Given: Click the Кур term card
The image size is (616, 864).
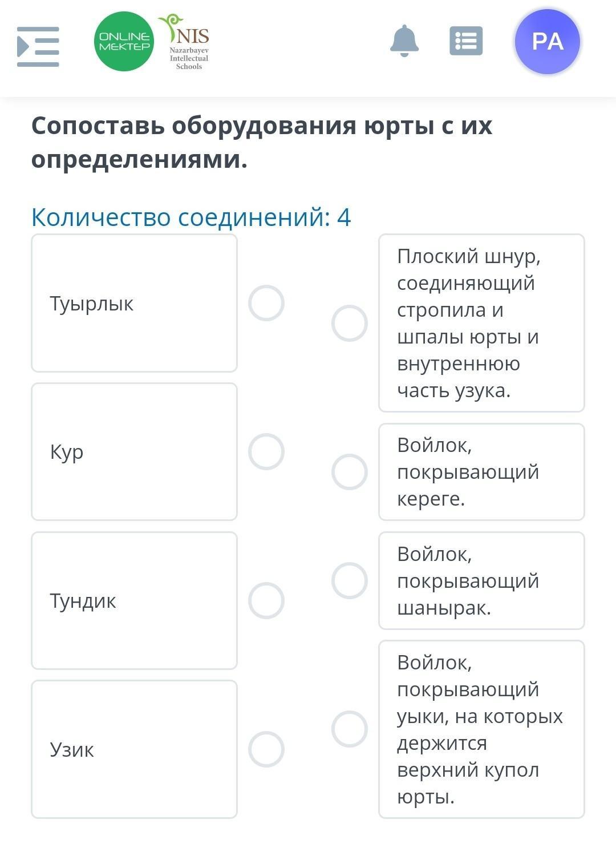Looking at the screenshot, I should [x=134, y=451].
